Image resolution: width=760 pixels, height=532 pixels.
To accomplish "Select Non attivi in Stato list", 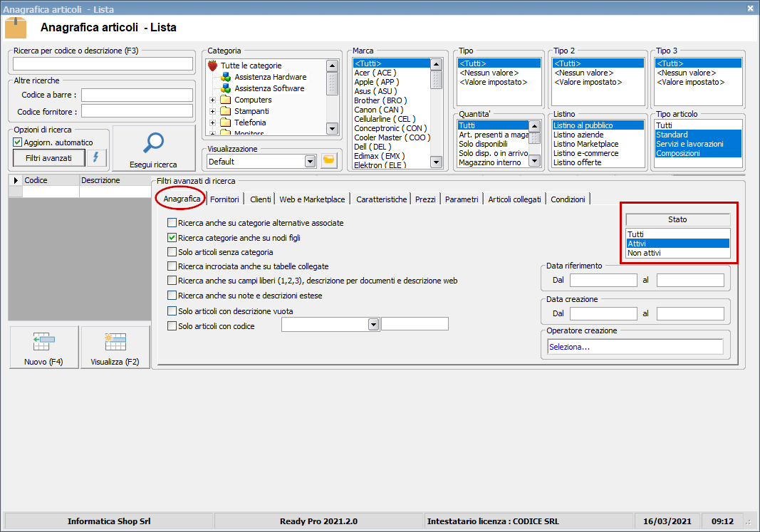I will tap(677, 253).
